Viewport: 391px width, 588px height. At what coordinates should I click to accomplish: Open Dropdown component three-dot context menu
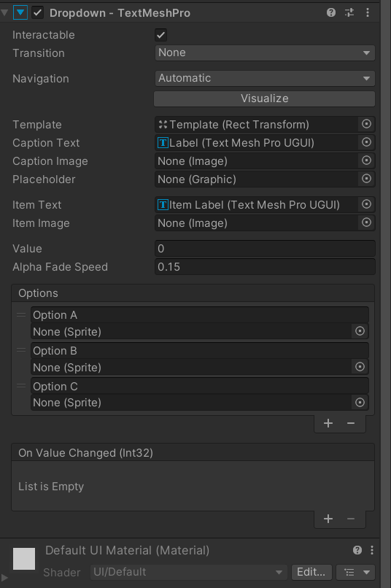[368, 12]
